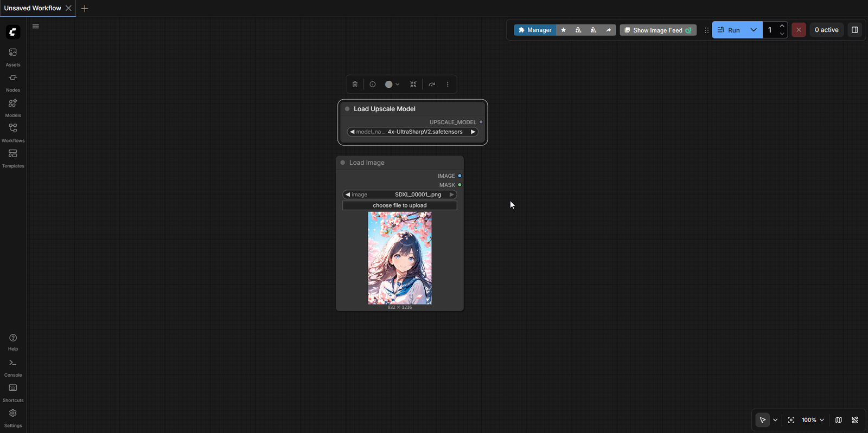Toggle the minimap

click(x=839, y=420)
